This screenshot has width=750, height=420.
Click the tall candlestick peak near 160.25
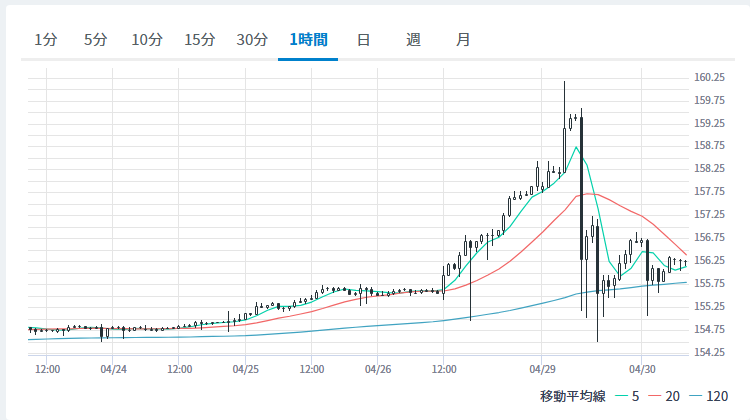pos(564,127)
